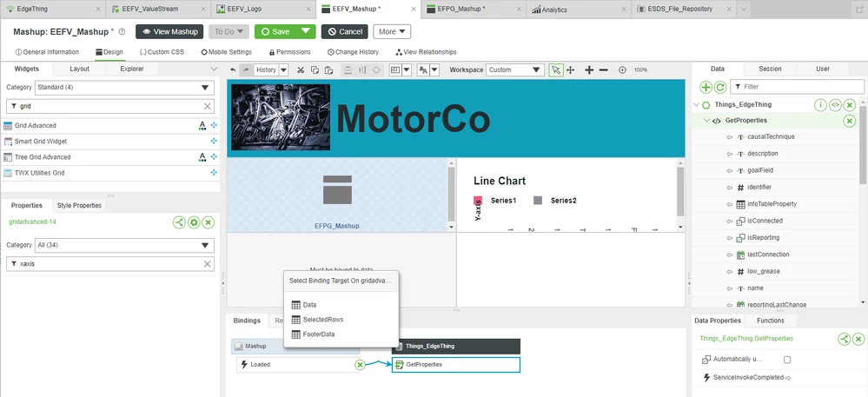
Task: Open the Permissions section
Action: pos(289,52)
